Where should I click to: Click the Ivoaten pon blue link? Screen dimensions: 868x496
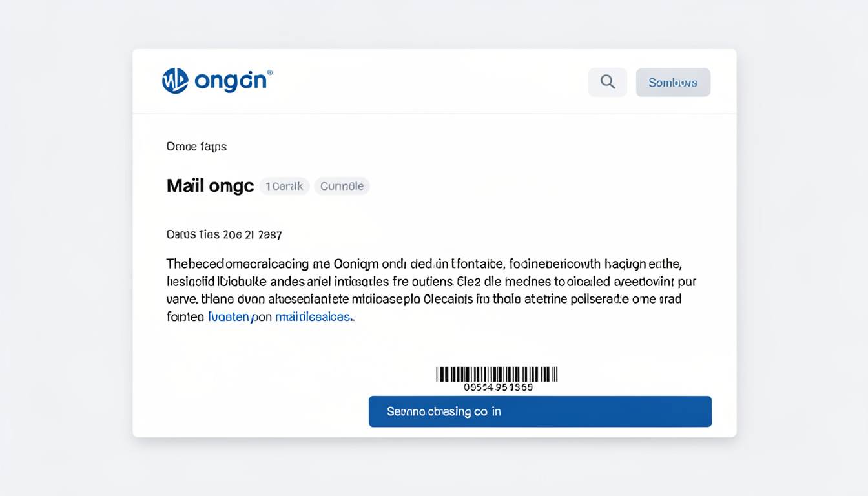click(232, 317)
